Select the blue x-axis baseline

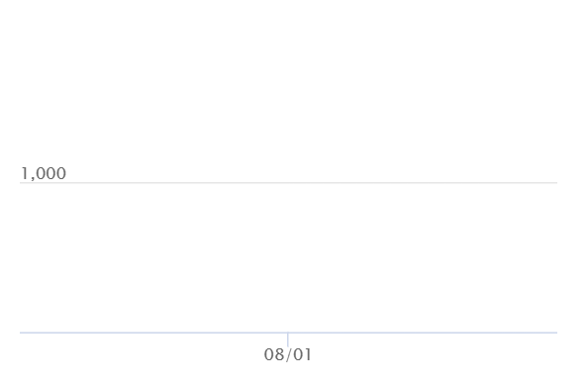[x=288, y=333]
